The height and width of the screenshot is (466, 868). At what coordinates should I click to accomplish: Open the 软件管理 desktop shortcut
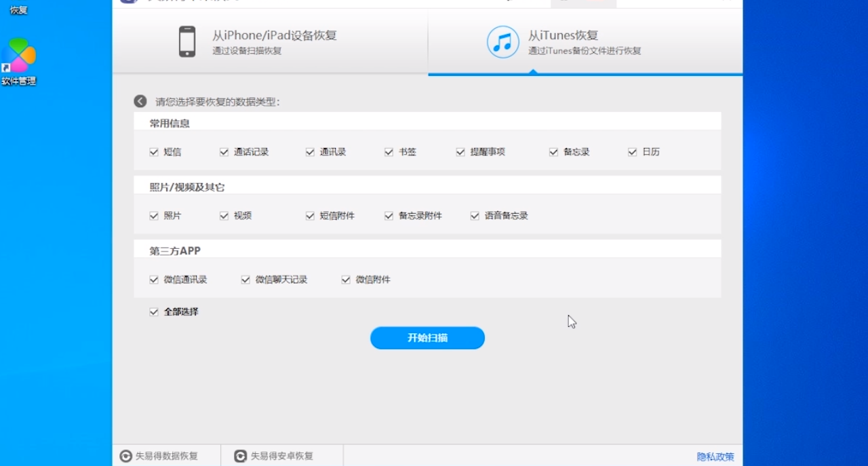pyautogui.click(x=18, y=62)
